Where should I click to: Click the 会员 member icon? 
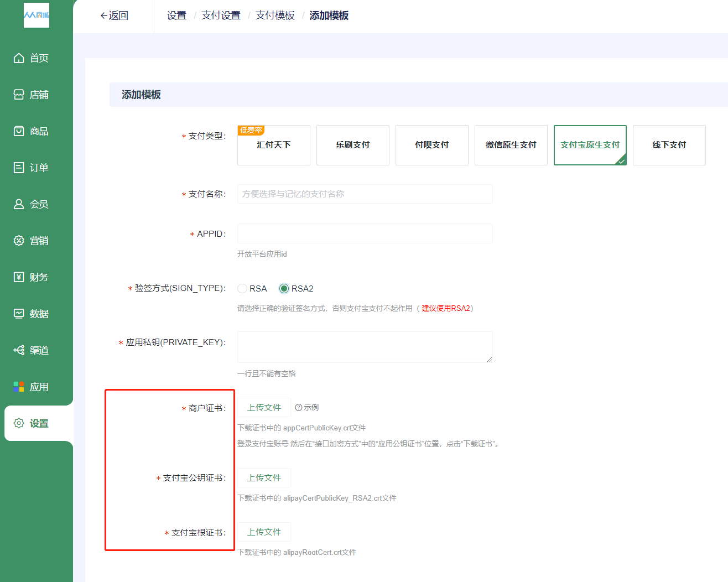coord(19,204)
